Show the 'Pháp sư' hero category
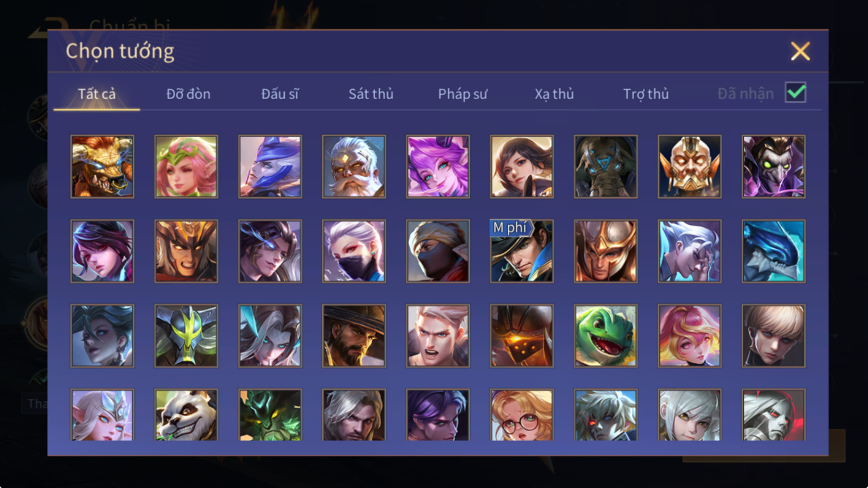The width and height of the screenshot is (868, 488). pyautogui.click(x=462, y=94)
